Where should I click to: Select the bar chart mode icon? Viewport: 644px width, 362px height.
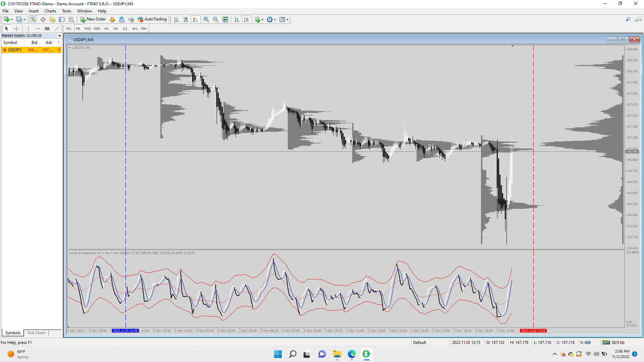(x=176, y=19)
